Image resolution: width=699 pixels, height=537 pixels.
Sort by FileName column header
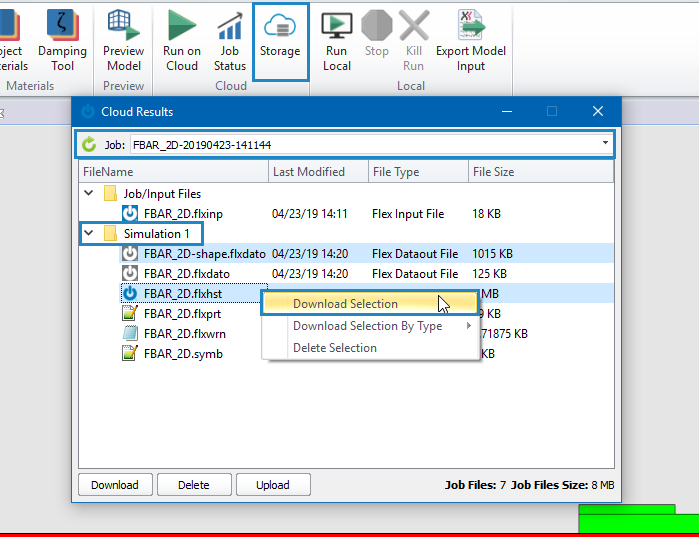173,172
